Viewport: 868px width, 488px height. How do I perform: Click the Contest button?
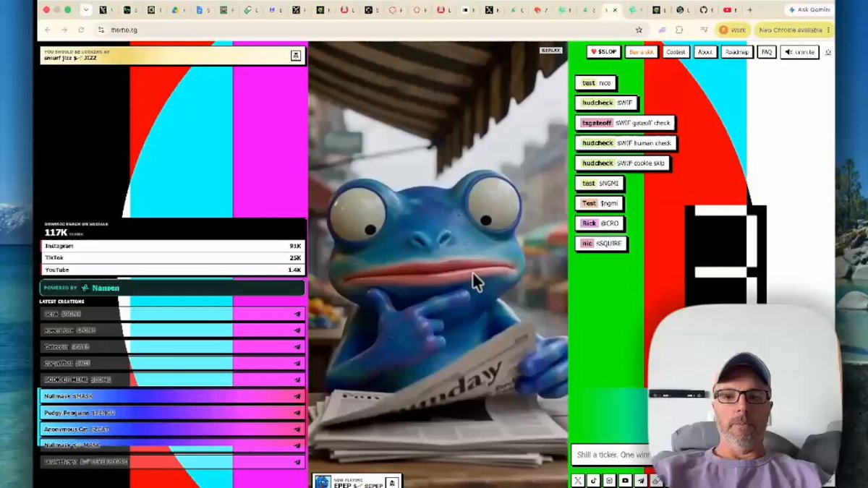pos(676,52)
